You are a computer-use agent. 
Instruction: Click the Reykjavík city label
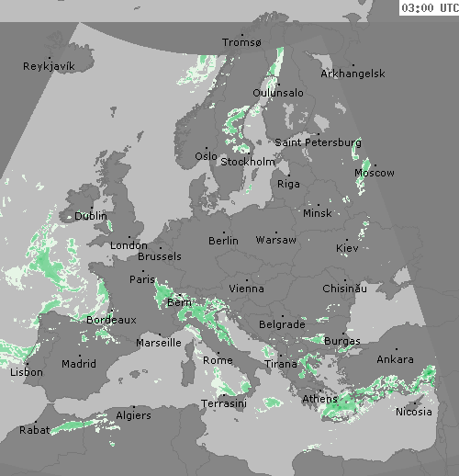(49, 66)
